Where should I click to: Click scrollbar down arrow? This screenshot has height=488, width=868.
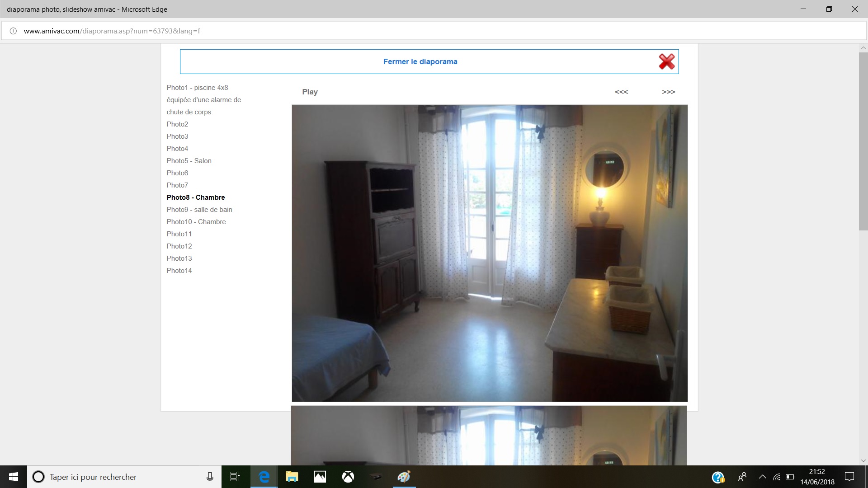[863, 461]
